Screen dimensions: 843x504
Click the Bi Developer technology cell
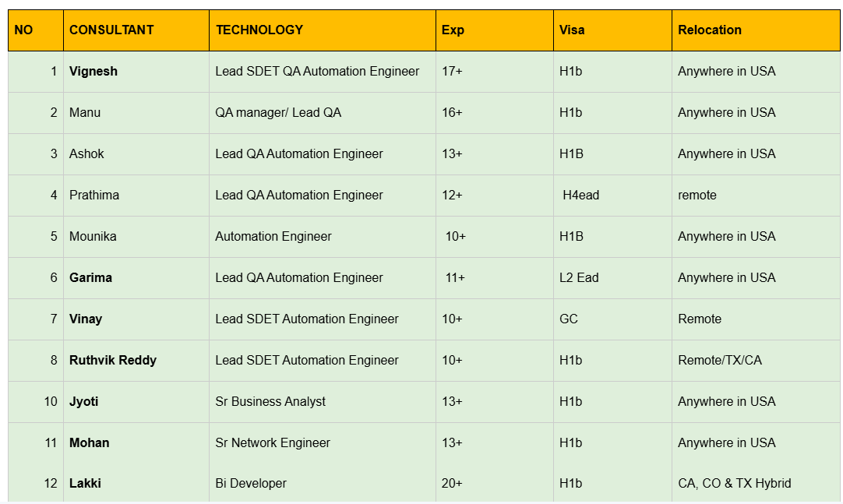click(x=251, y=484)
